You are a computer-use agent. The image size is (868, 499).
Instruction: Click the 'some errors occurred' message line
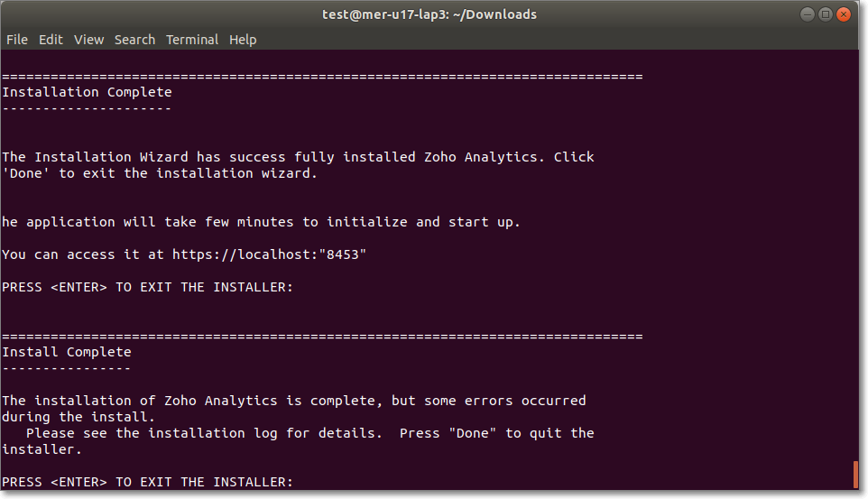coord(293,401)
